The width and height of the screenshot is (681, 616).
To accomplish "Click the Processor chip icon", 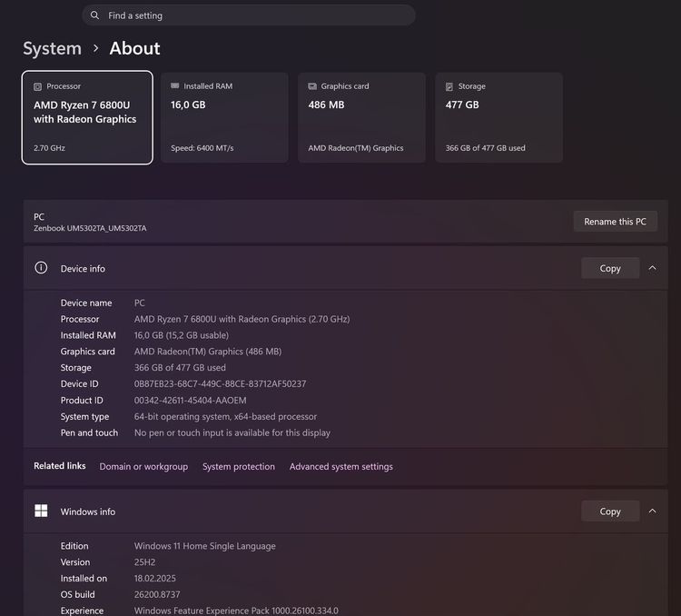I will (38, 86).
